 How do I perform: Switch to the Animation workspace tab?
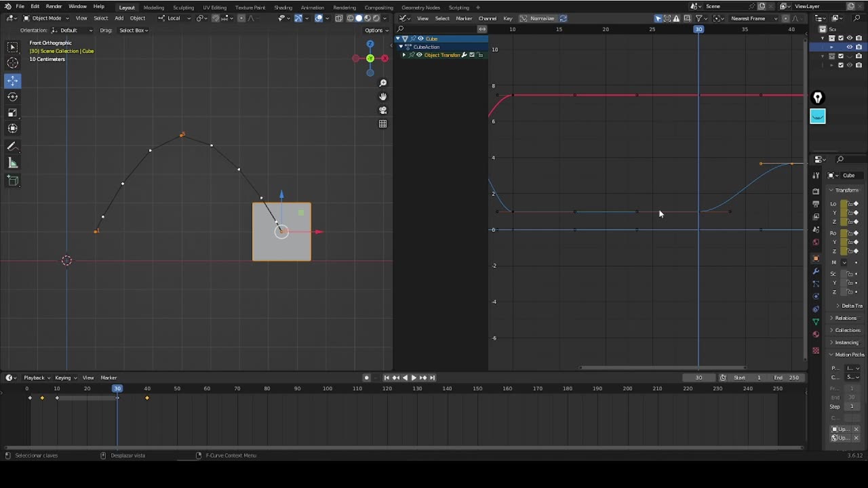[312, 7]
